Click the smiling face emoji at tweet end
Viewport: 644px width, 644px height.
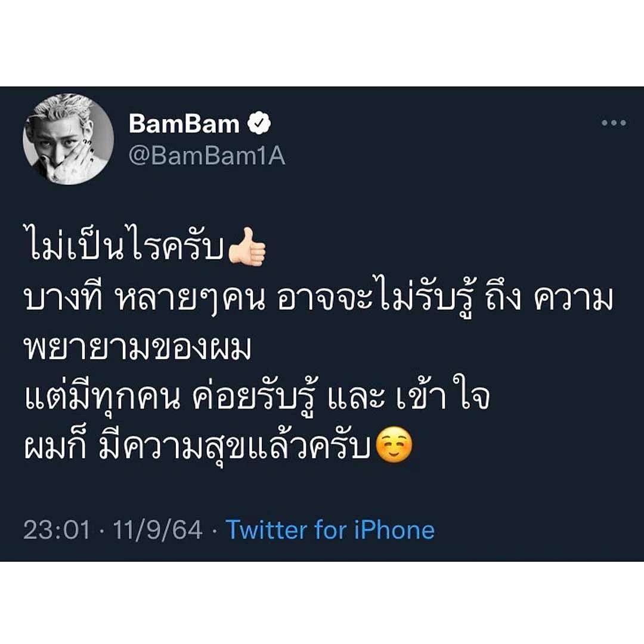click(x=394, y=445)
